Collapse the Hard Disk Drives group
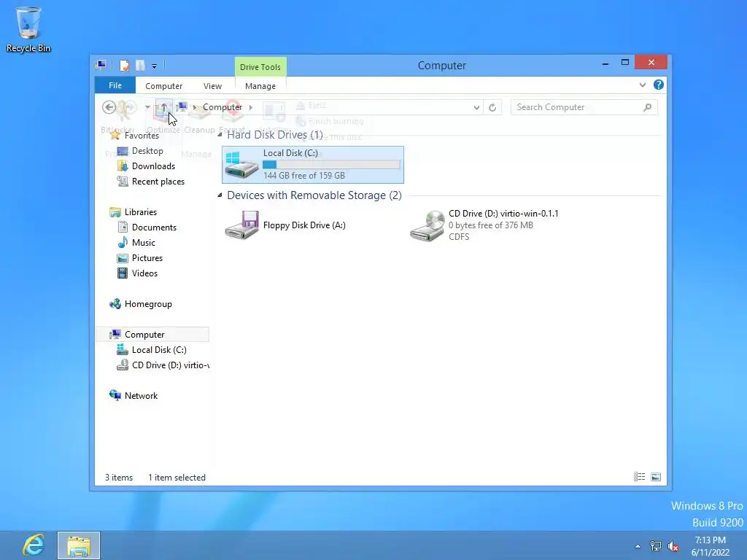The width and height of the screenshot is (747, 560). coord(220,135)
